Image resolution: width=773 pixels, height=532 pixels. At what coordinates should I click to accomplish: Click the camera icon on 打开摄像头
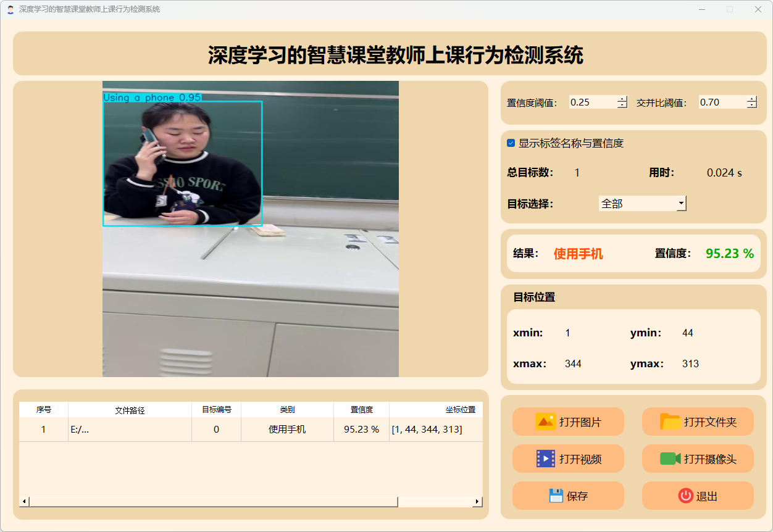click(x=670, y=459)
